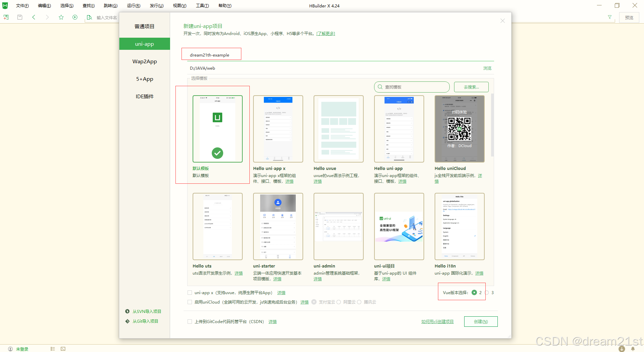Click the 浏览 browse link
Image resolution: width=644 pixels, height=352 pixels.
coord(487,68)
